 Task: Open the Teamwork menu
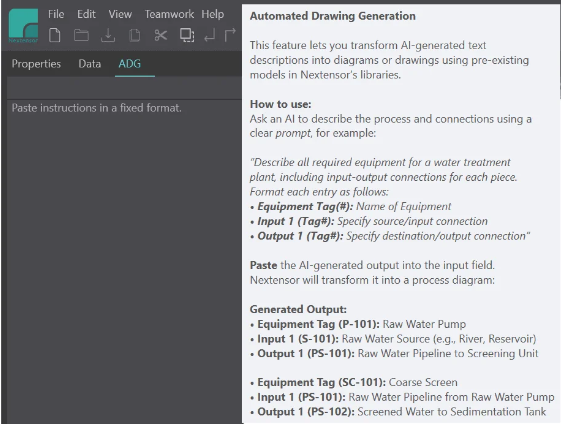169,14
